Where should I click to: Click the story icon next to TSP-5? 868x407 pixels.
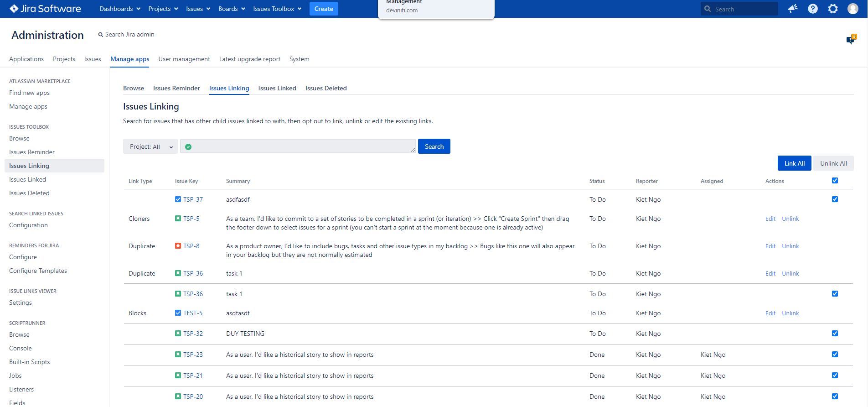[178, 219]
